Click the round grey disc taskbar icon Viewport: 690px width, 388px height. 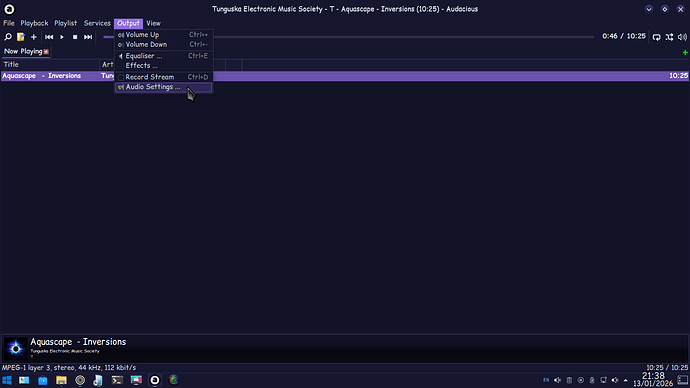pos(80,380)
